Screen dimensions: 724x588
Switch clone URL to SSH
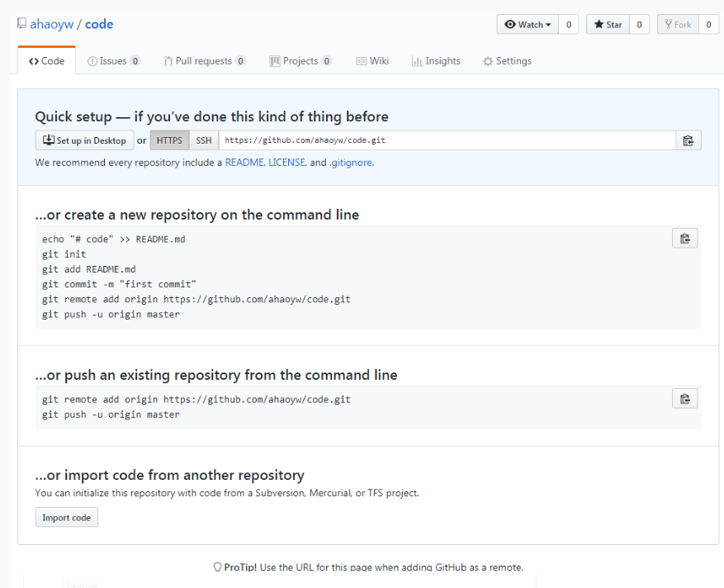click(204, 140)
